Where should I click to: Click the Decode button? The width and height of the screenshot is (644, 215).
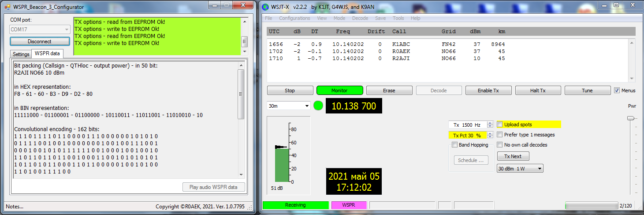439,91
